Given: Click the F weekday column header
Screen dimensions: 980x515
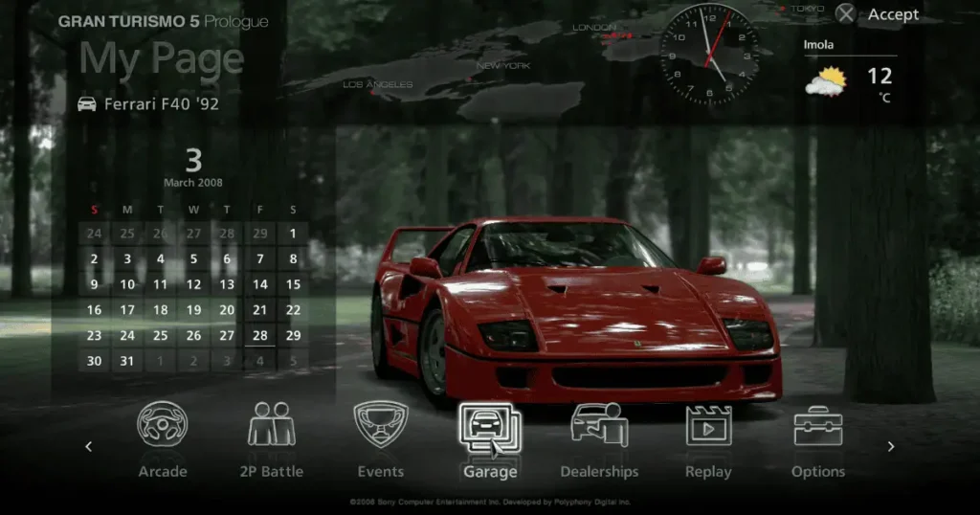Looking at the screenshot, I should (260, 210).
